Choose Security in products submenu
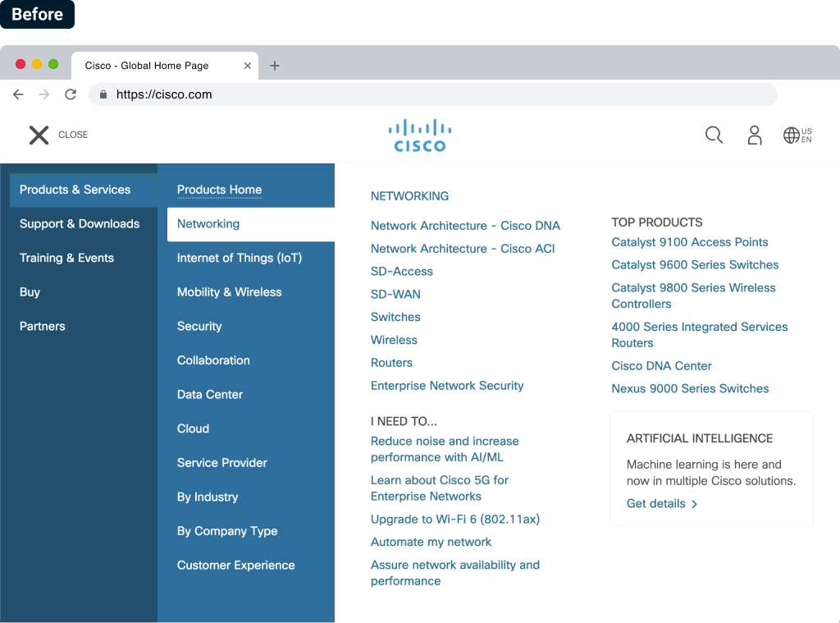 pyautogui.click(x=199, y=327)
